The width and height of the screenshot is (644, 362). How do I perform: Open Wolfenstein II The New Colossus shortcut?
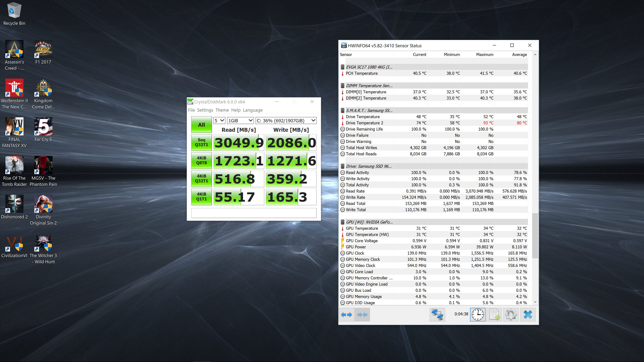point(14,94)
